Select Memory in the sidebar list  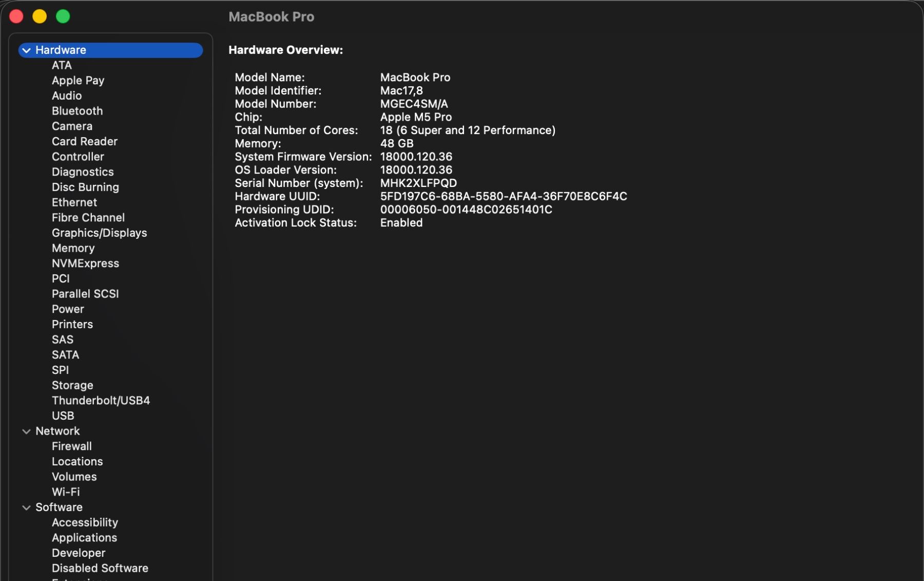click(x=73, y=248)
